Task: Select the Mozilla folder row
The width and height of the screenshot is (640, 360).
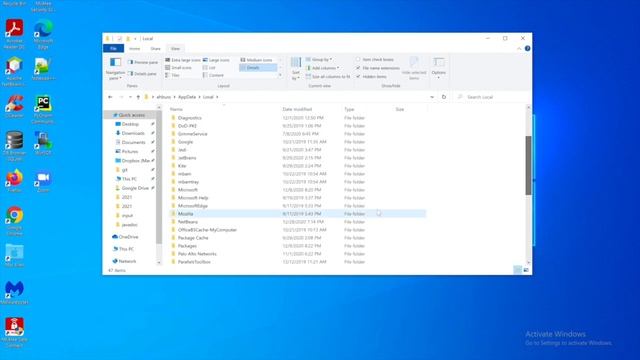Action: click(x=297, y=214)
